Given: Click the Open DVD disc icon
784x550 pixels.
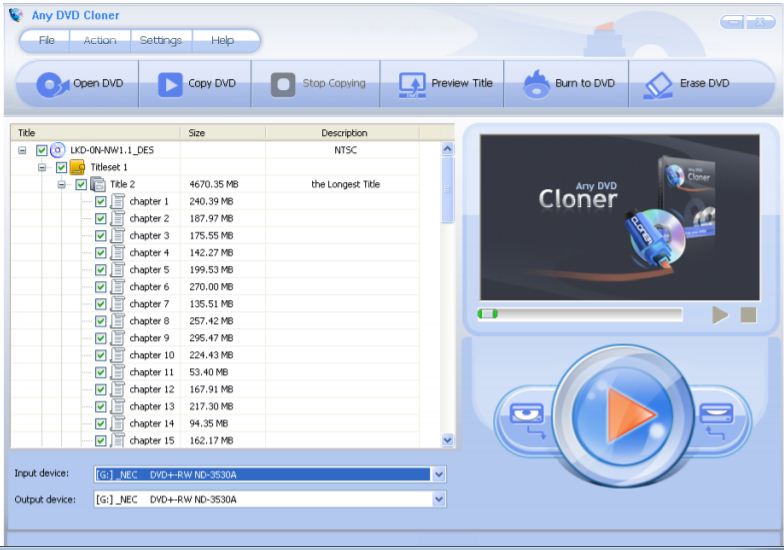Looking at the screenshot, I should pyautogui.click(x=52, y=84).
